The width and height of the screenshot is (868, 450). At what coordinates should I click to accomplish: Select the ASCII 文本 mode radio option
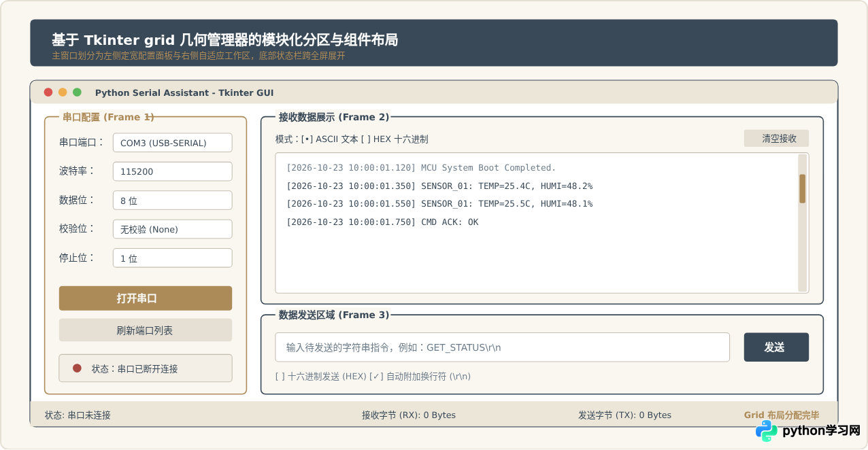click(330, 139)
